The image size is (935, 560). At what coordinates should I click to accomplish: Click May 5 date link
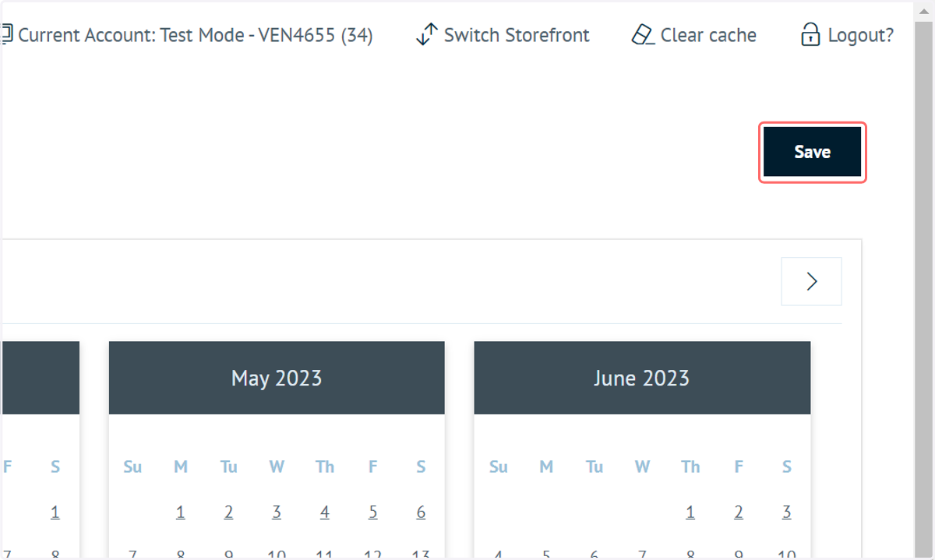(x=373, y=512)
